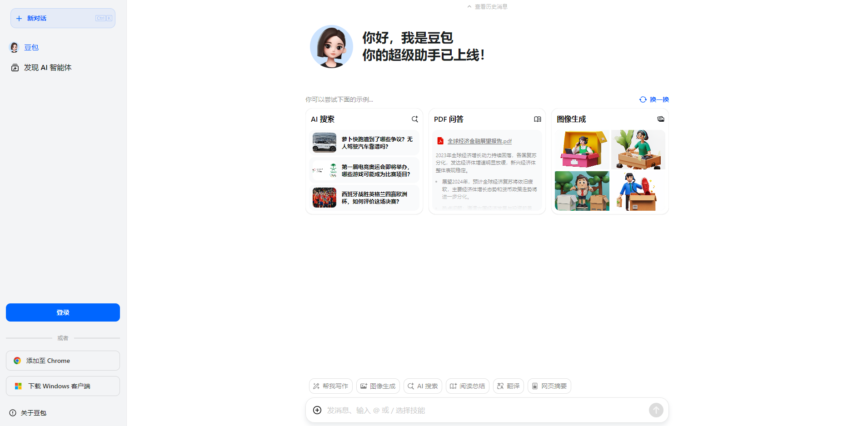Open 发现 AI 智能体 page
The image size is (868, 426).
click(x=48, y=67)
